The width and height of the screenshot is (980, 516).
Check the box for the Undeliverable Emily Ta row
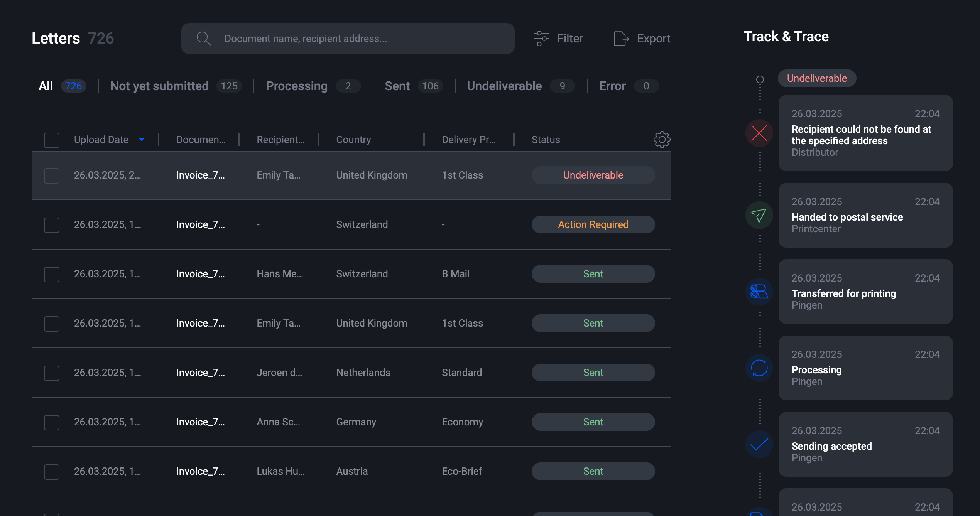(x=51, y=175)
